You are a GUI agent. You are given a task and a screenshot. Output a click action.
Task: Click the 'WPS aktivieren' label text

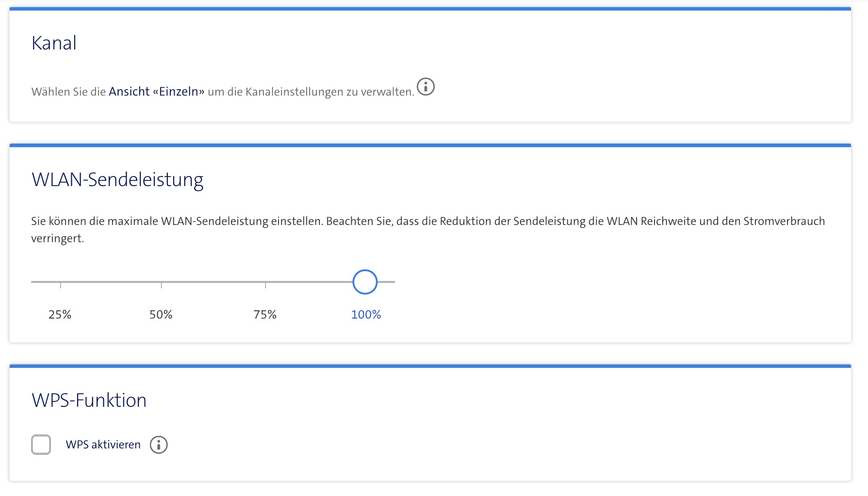point(103,445)
